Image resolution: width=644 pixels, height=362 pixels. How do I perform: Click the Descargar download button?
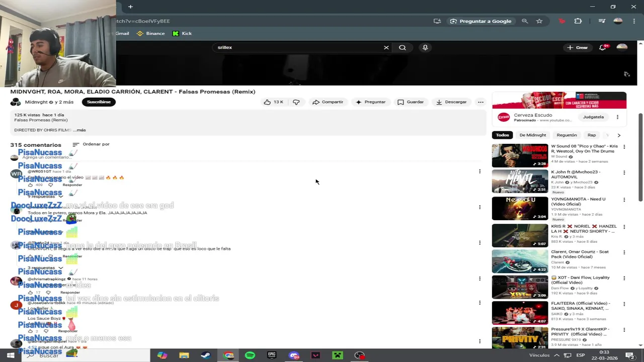[x=451, y=102]
